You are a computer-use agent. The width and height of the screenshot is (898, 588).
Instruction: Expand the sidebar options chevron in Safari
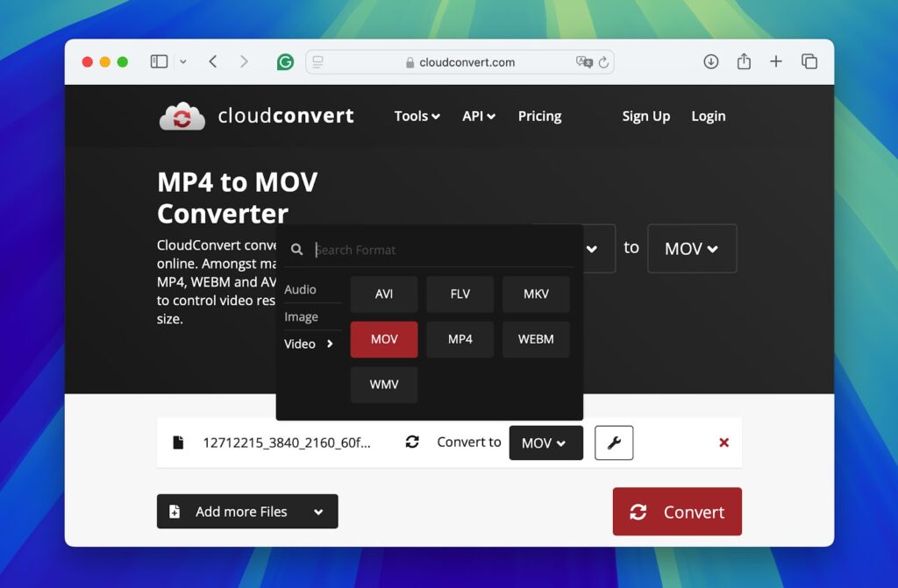pyautogui.click(x=183, y=62)
